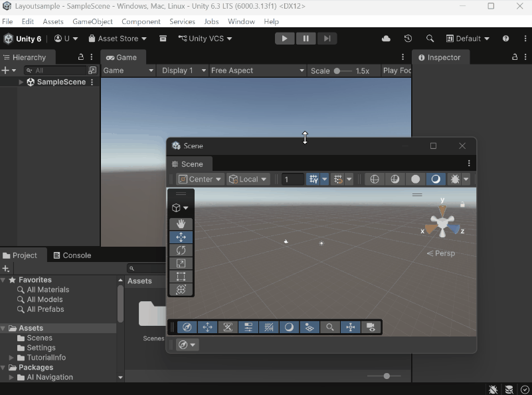This screenshot has width=532, height=395.
Task: Select the Rect transform tool
Action: pos(181,277)
